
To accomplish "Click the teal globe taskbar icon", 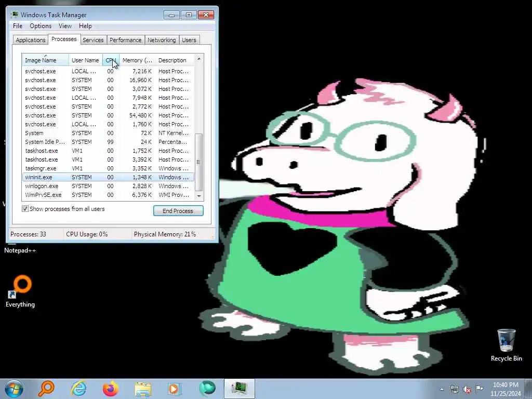I will (207, 389).
